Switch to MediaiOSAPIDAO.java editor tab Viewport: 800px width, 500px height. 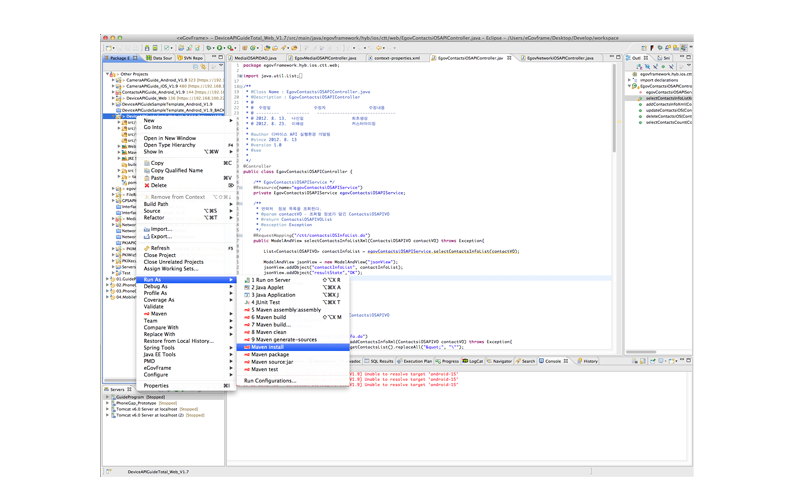(x=256, y=58)
